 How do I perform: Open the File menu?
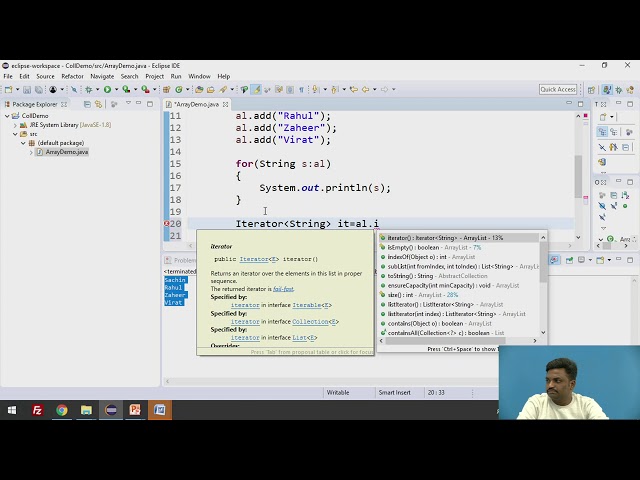8,76
